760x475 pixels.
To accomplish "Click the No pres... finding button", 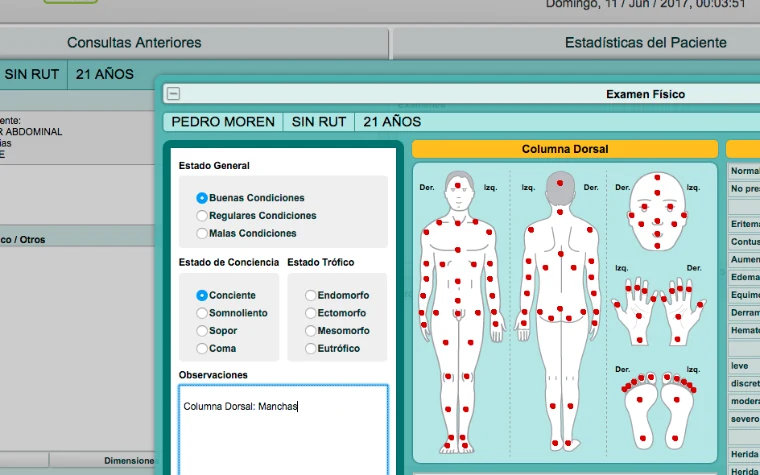I will 744,189.
